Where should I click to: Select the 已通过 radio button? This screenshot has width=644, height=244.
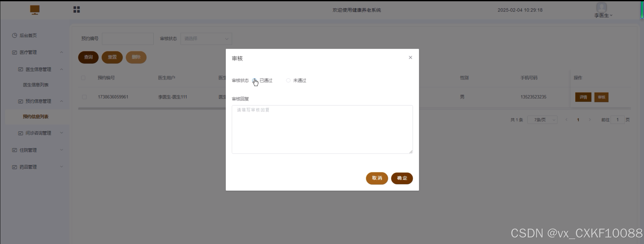pos(254,80)
